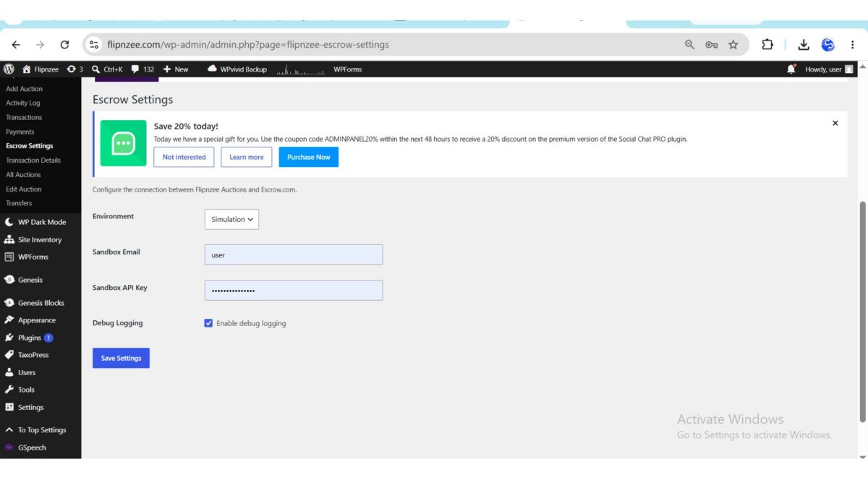Screen dimensions: 868x488
Task: Open WPvivid Backup in admin bar
Action: click(237, 69)
